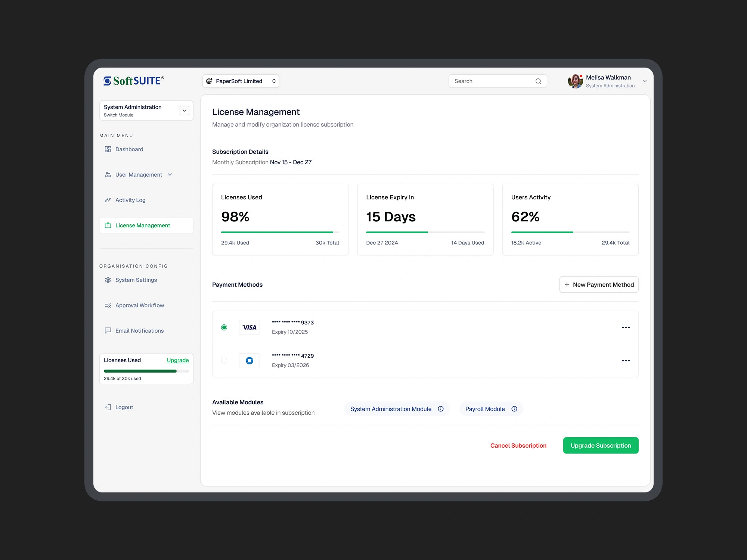Viewport: 747px width, 560px height.
Task: Go to Activity Log menu item
Action: pos(130,200)
